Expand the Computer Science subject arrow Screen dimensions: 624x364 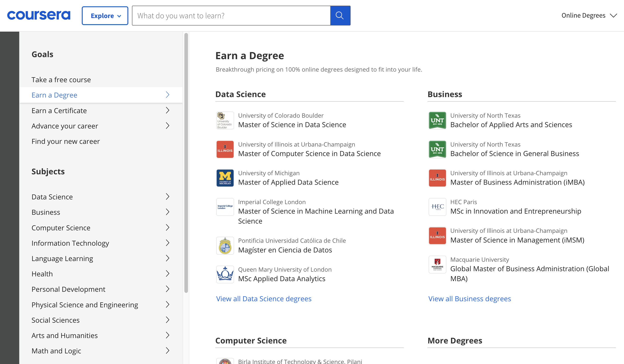coord(167,227)
